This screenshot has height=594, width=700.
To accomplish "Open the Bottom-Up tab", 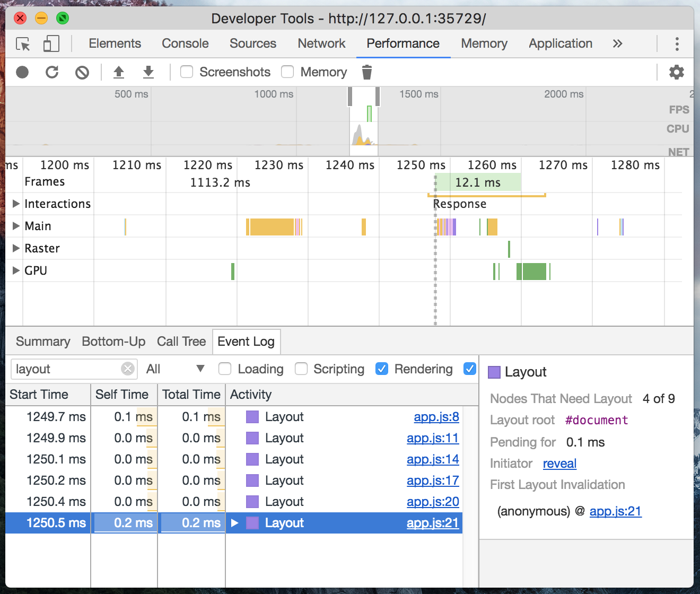I will coord(113,342).
